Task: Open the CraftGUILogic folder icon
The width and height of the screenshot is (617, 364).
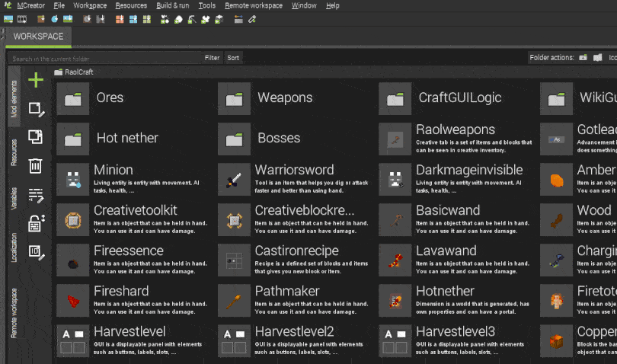Action: (x=395, y=99)
